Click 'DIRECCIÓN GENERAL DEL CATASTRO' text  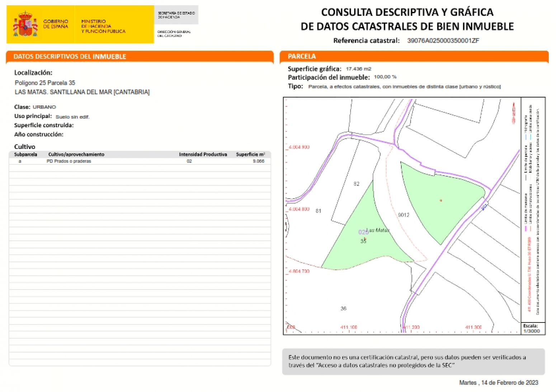pyautogui.click(x=174, y=34)
